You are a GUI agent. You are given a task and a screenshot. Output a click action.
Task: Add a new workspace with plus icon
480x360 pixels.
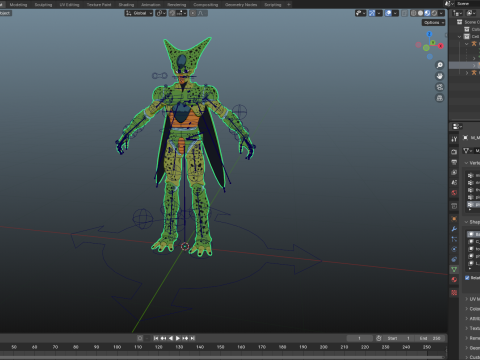289,5
